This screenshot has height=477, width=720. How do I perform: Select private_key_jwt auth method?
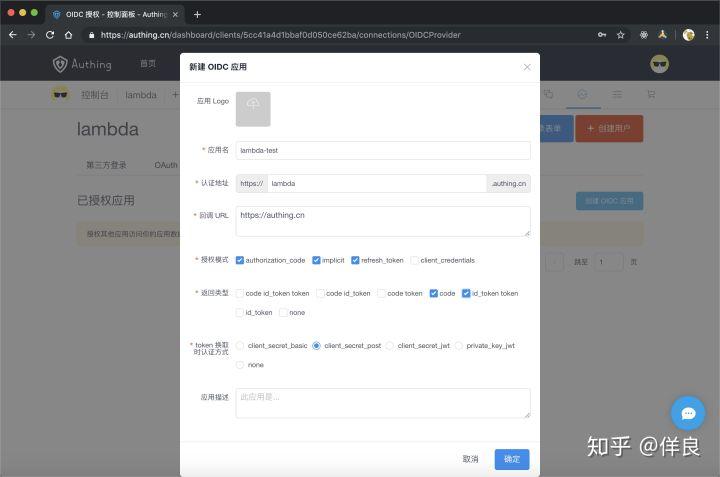(458, 346)
